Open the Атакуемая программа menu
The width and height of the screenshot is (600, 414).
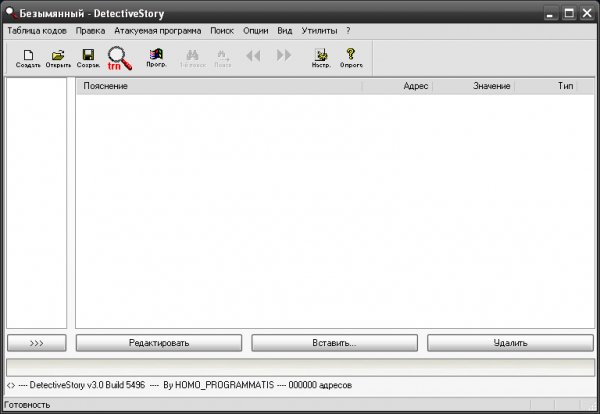(x=158, y=31)
